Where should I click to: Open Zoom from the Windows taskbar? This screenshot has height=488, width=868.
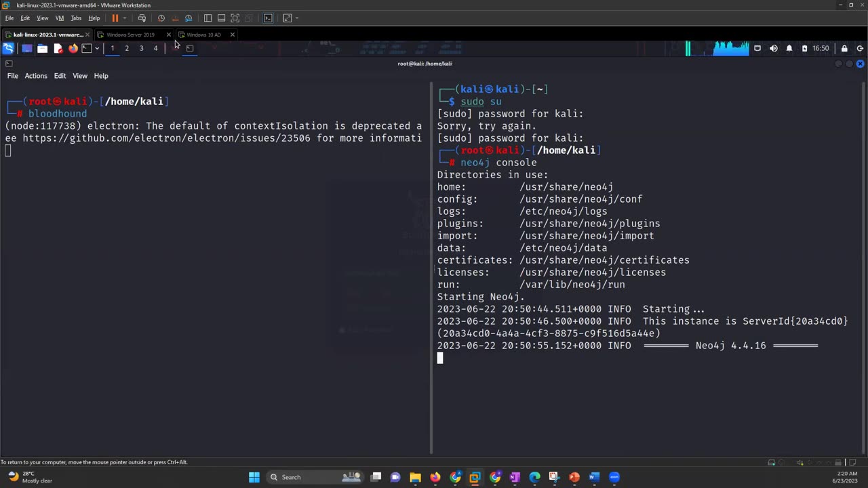coord(614,477)
